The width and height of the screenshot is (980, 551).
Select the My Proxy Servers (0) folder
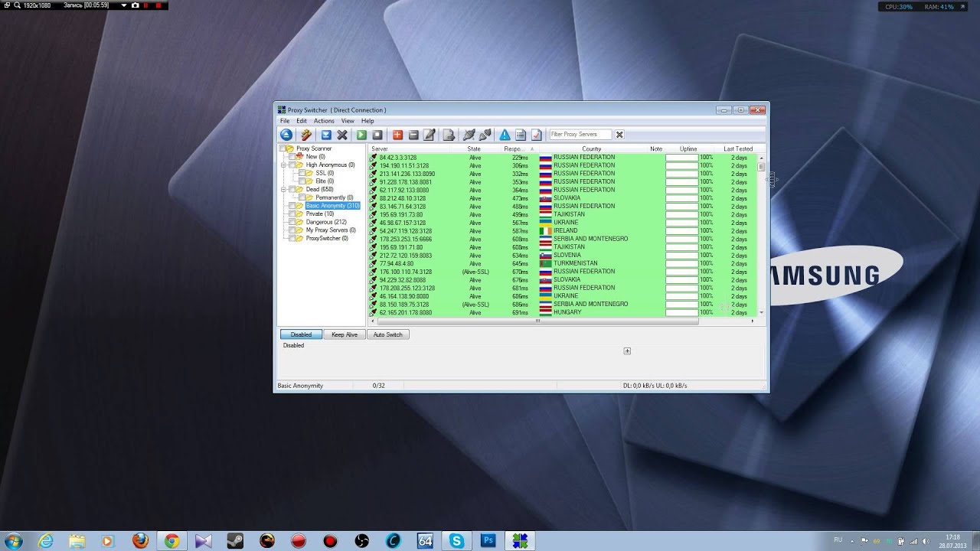(x=331, y=230)
